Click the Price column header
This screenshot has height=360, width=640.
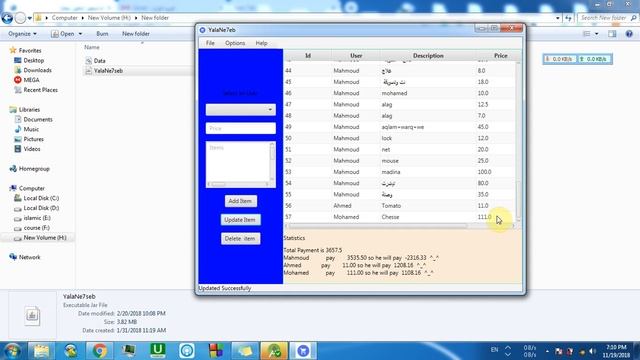tap(500, 56)
